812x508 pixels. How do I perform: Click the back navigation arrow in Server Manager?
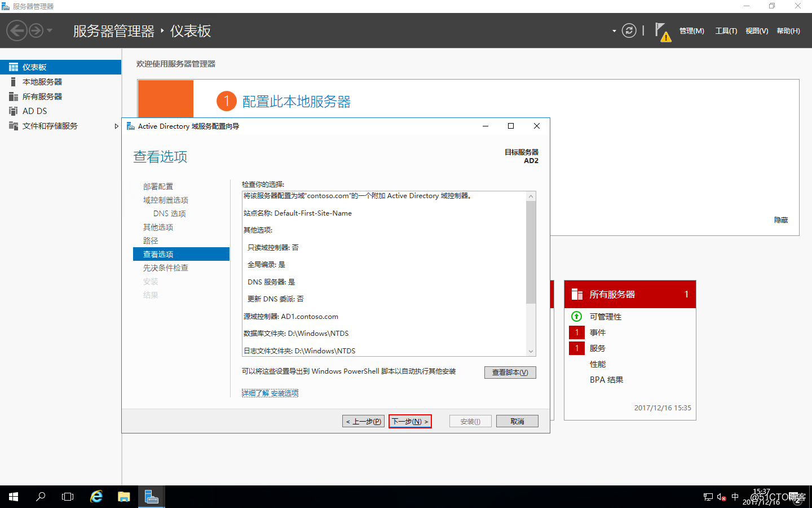(x=17, y=30)
